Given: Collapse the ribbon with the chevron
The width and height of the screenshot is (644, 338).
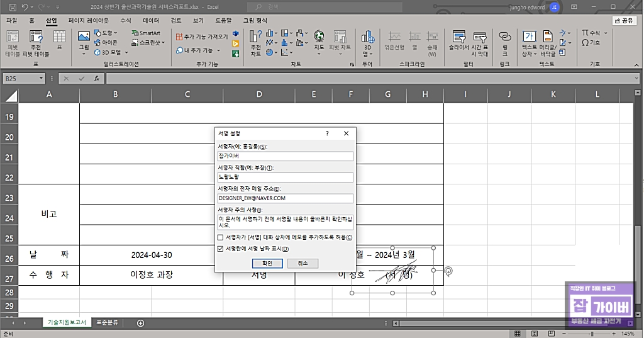Looking at the screenshot, I should click(636, 65).
